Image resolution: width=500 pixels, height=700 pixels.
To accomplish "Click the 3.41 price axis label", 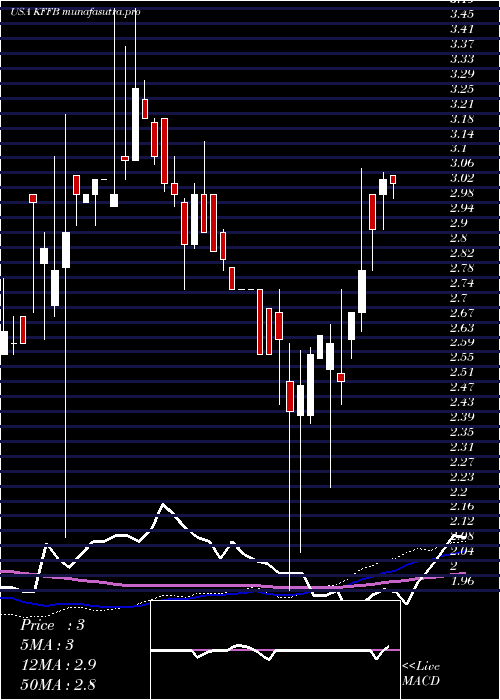I will click(462, 29).
